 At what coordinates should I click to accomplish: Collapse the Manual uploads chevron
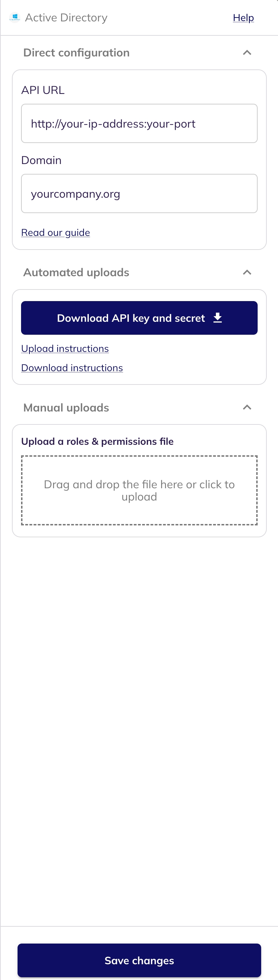point(247,407)
